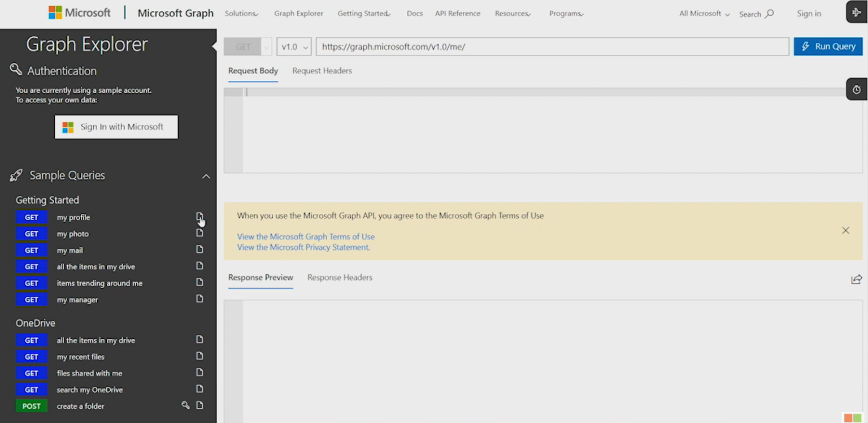Open docs for the my profile sample query
868x423 pixels.
click(x=199, y=217)
